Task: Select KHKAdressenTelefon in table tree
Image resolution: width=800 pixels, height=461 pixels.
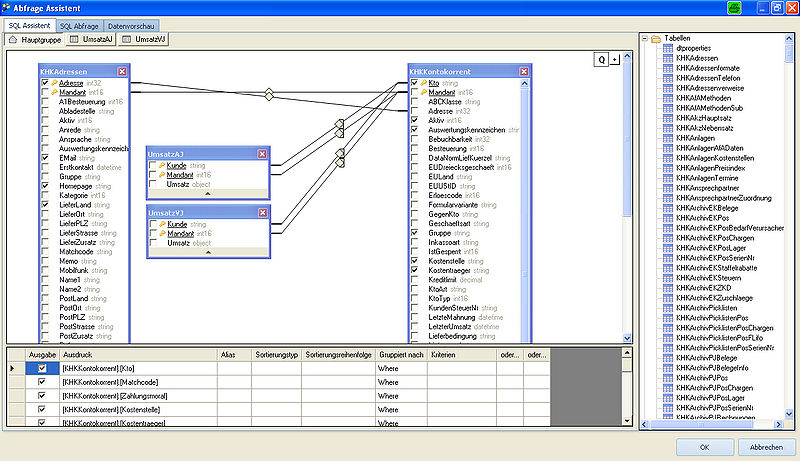Action: pyautogui.click(x=708, y=78)
